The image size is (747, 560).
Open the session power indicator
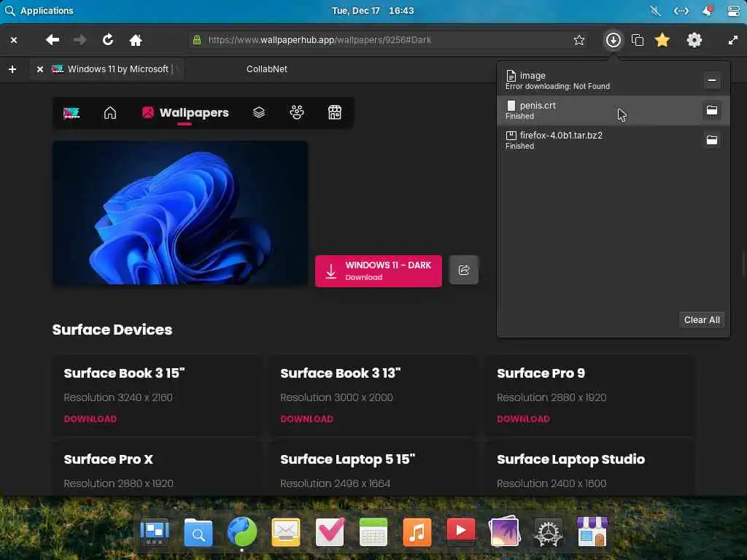734,11
